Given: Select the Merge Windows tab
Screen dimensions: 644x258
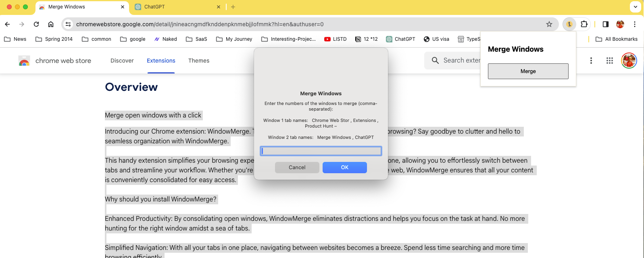Looking at the screenshot, I should click(82, 7).
